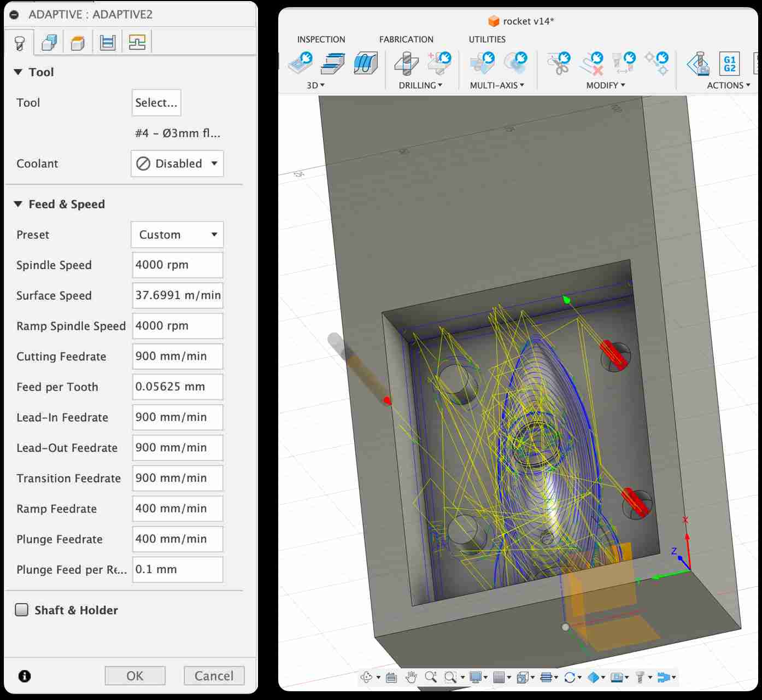Click the circular arrows icon in navigation bar
Screen dimensions: 762x700
pyautogui.click(x=570, y=677)
